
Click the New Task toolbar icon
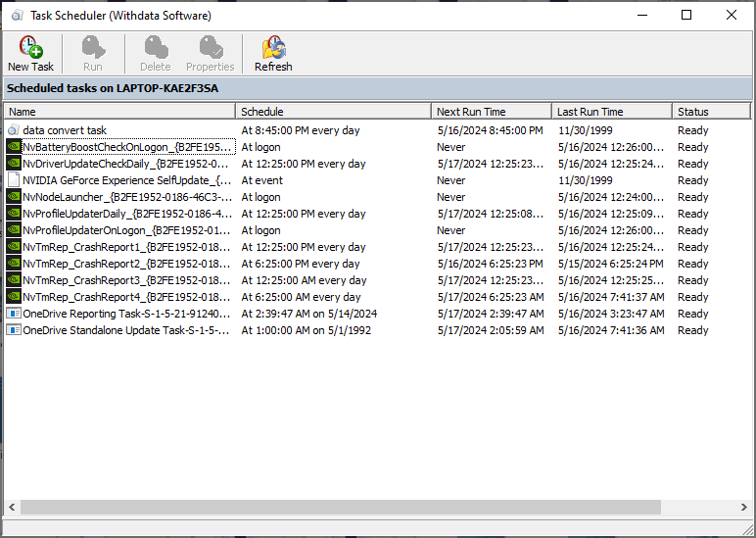click(30, 47)
